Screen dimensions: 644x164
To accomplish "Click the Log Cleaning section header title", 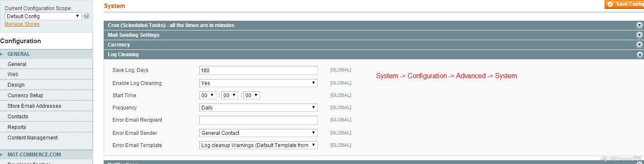I will [x=123, y=55].
